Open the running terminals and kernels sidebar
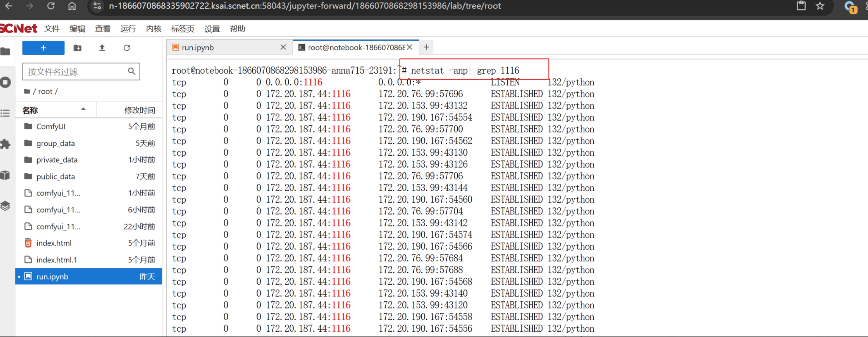This screenshot has height=337, width=868. tap(6, 82)
